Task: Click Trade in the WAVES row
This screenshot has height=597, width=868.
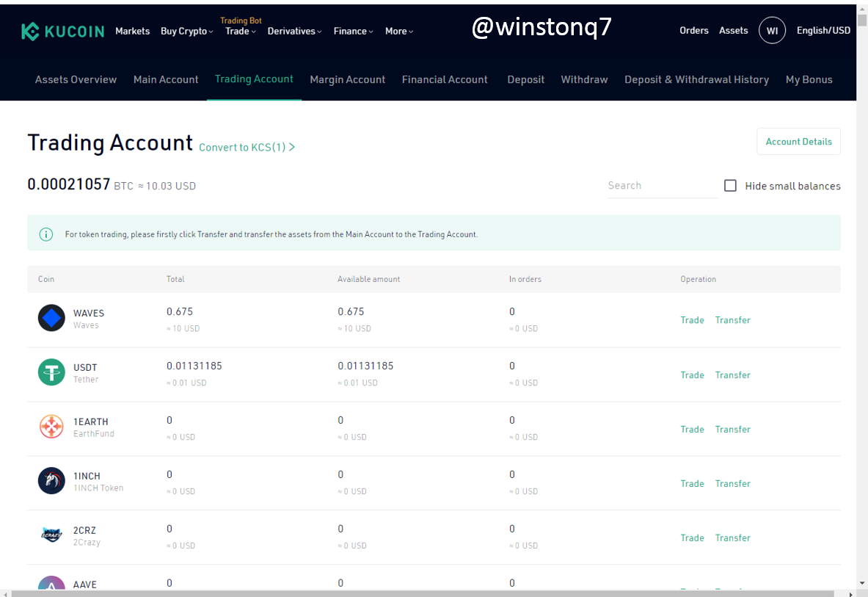Action: pyautogui.click(x=692, y=320)
